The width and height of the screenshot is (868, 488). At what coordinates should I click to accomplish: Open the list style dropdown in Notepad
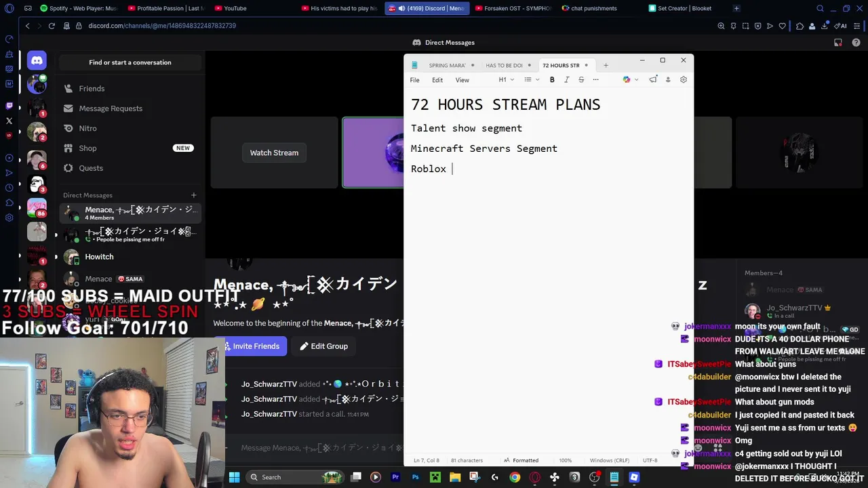[x=532, y=80]
